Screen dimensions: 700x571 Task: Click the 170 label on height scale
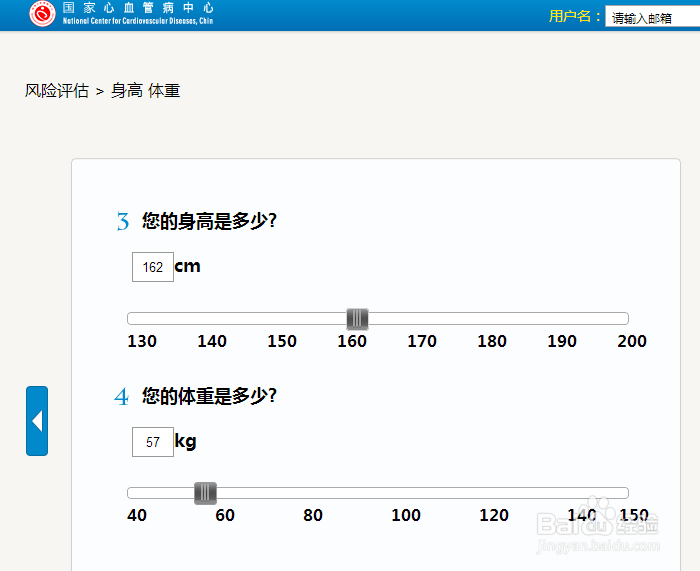(422, 341)
